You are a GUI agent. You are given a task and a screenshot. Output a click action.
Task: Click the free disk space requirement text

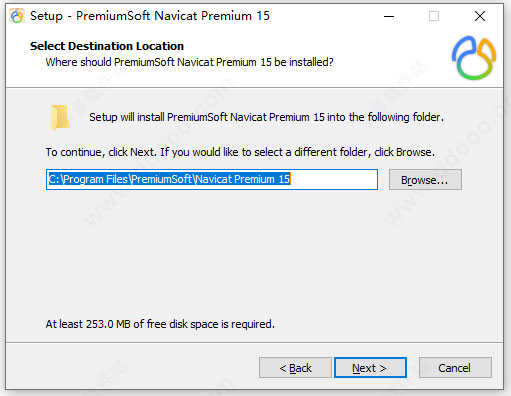pyautogui.click(x=160, y=324)
